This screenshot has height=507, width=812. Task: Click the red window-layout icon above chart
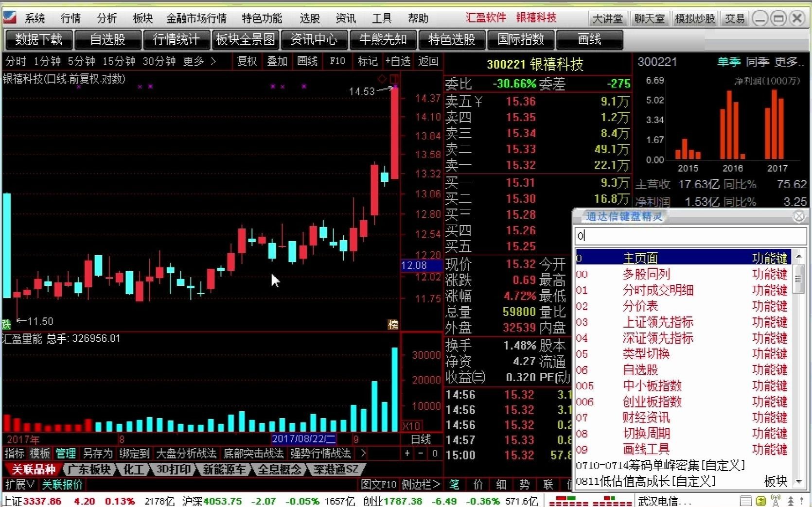tap(394, 79)
